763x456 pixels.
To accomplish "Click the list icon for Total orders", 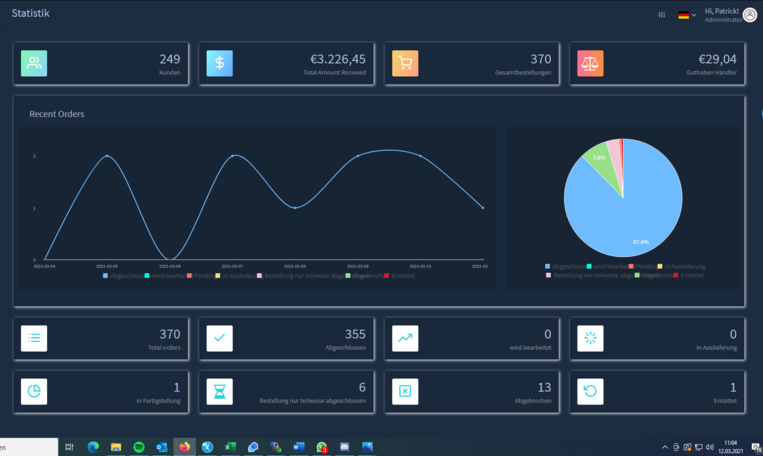I will coord(34,338).
